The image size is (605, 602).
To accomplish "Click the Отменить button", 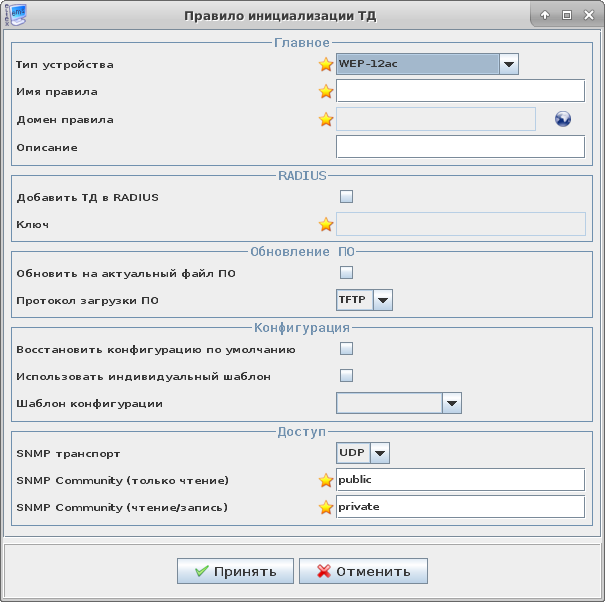I will (363, 571).
